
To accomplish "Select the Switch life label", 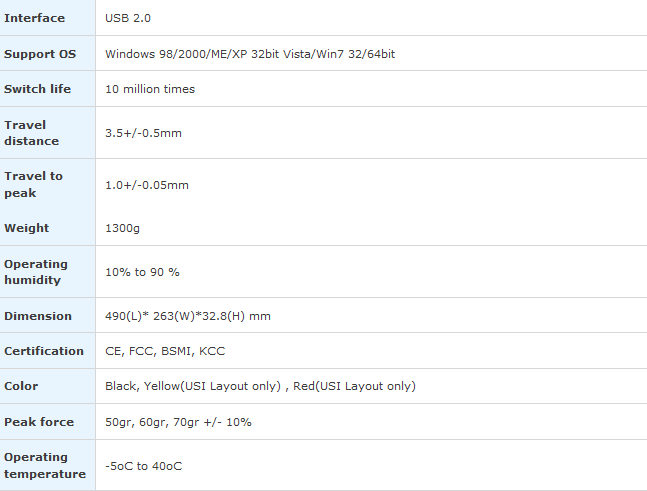I will point(37,89).
